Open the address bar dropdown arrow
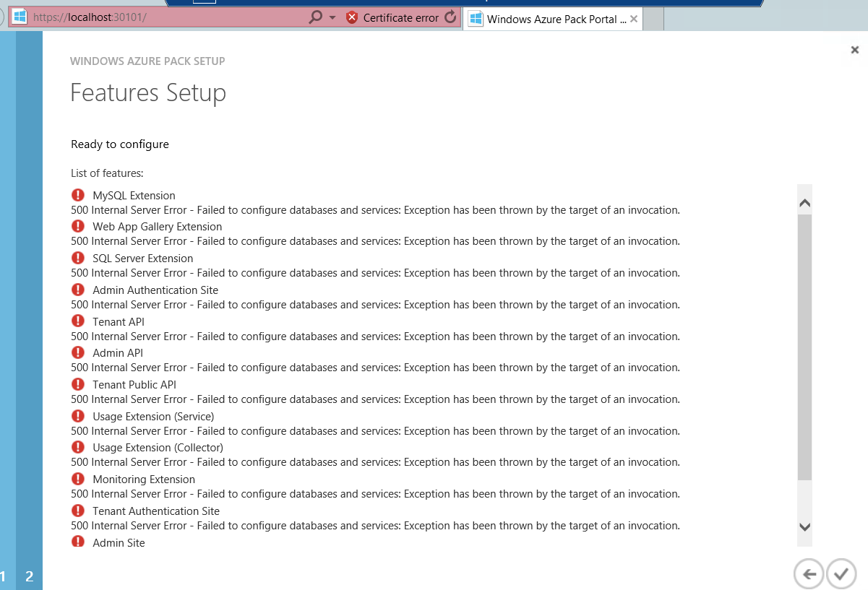Viewport: 868px width, 590px height. (332, 17)
